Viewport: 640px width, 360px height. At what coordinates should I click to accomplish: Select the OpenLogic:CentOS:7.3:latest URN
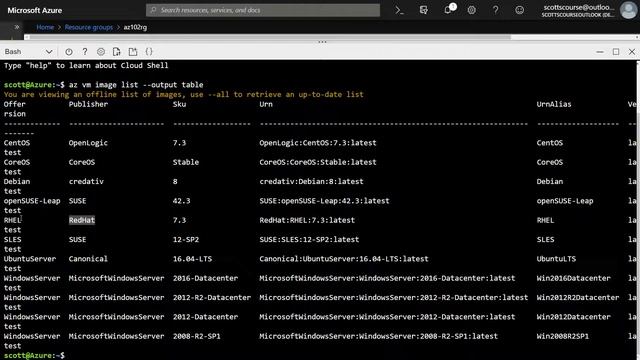[x=318, y=143]
